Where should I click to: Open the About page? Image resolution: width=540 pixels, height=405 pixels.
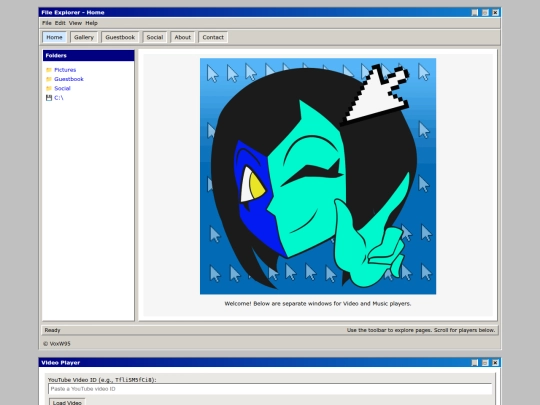click(x=183, y=37)
